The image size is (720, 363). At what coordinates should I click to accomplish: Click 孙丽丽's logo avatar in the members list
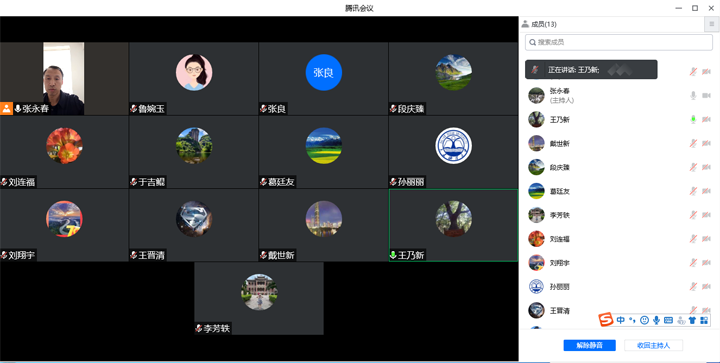point(536,286)
